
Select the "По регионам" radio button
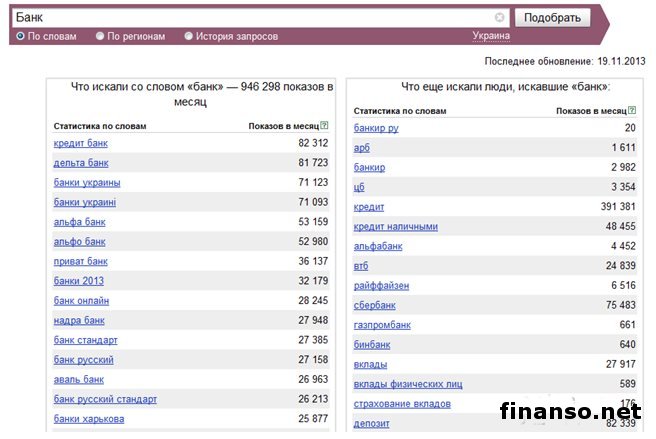tap(100, 37)
